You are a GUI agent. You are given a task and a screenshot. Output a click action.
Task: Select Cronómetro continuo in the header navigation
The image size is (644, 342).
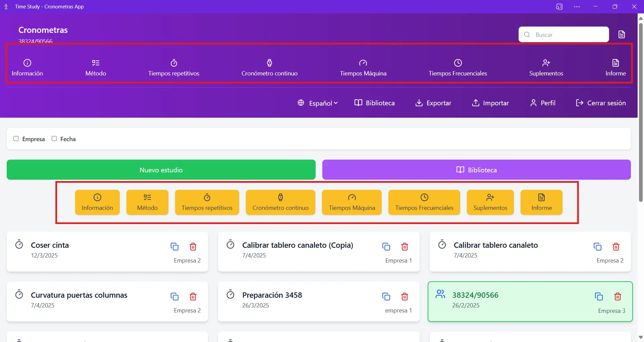click(269, 68)
